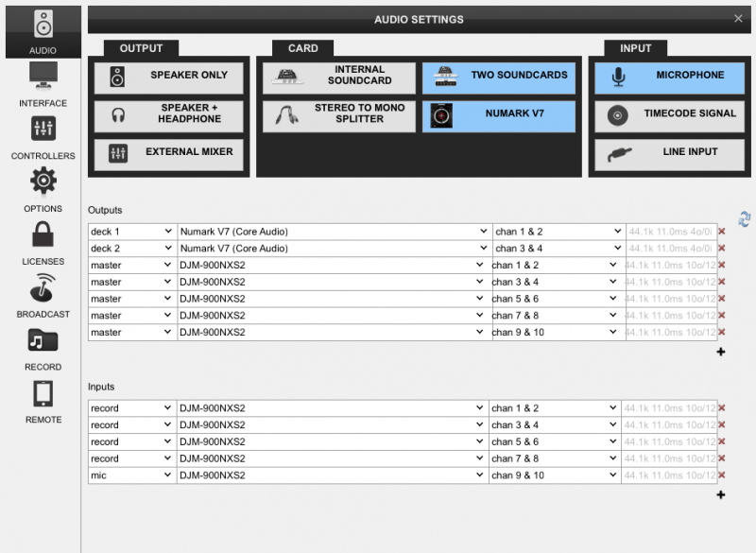Open the Licenses padlock section

(x=43, y=243)
